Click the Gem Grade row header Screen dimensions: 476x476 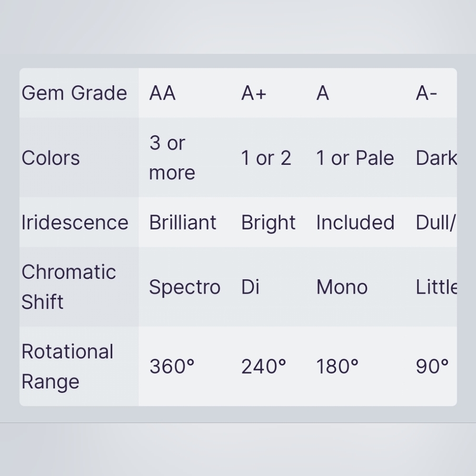point(74,93)
